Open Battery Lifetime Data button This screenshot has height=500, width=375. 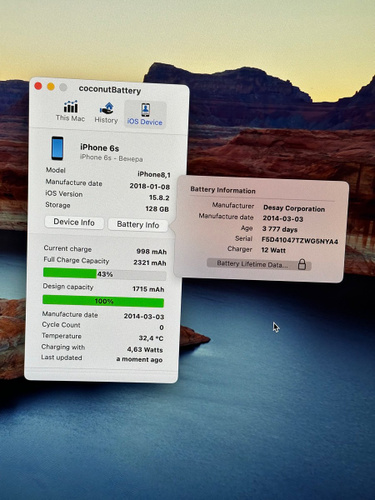click(259, 264)
